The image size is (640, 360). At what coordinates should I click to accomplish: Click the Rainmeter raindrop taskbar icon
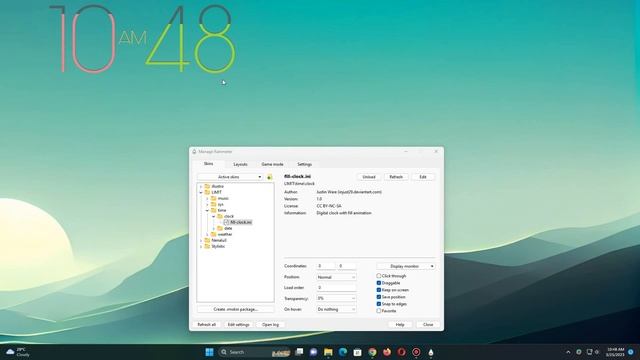[x=431, y=352]
